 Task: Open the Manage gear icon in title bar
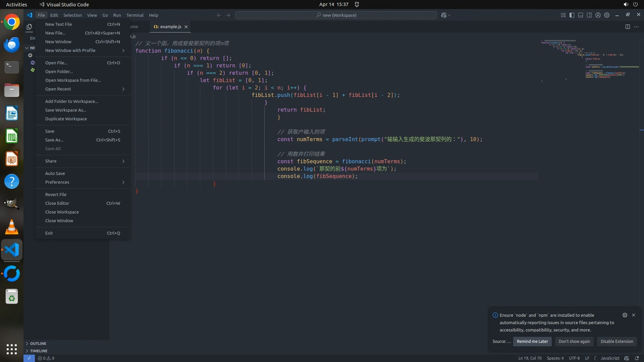(607, 15)
